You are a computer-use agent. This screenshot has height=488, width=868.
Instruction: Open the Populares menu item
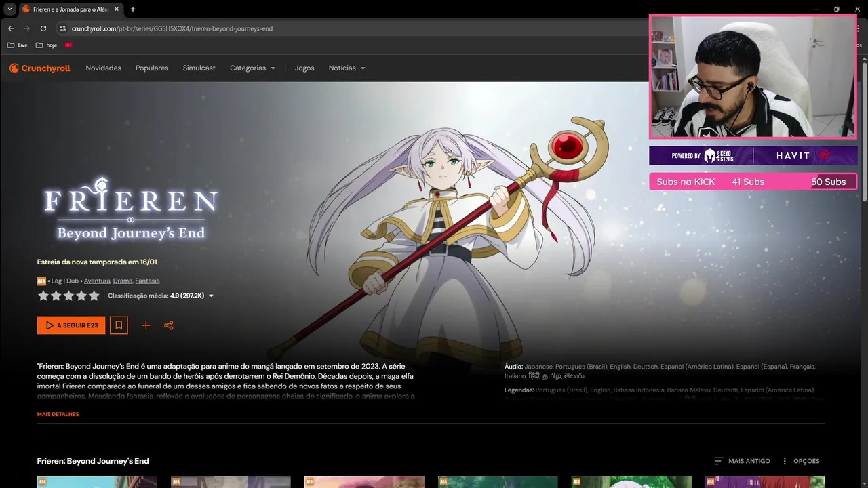pos(152,68)
